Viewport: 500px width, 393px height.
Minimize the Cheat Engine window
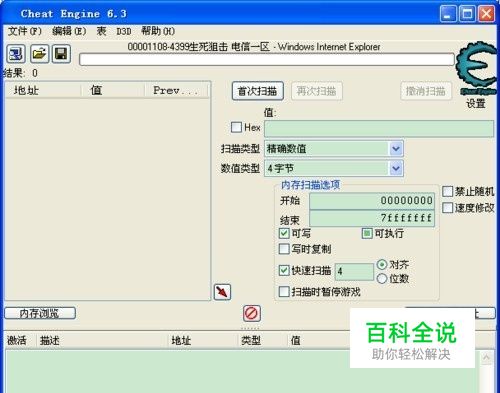[448, 14]
